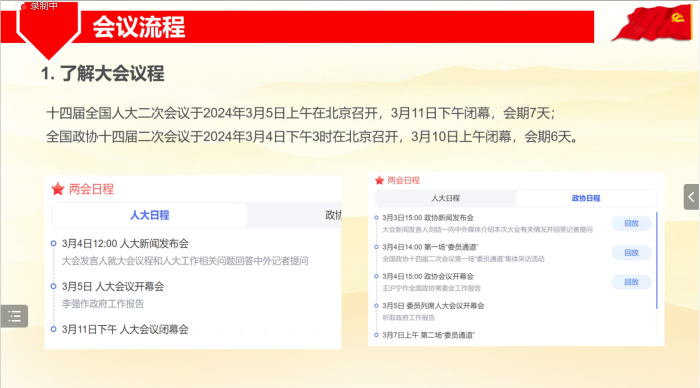
Task: Click the 王沪宁作全国政协常委会工作报告 line
Action: (x=431, y=288)
